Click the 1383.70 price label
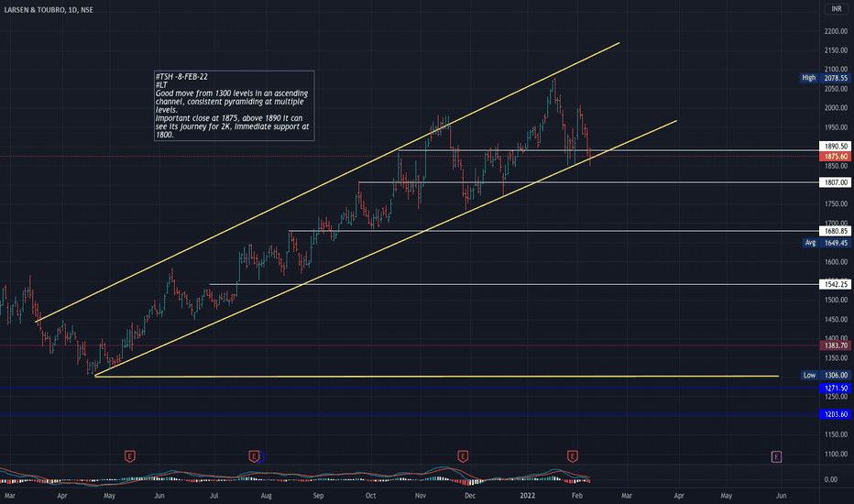The width and height of the screenshot is (854, 504). (835, 345)
